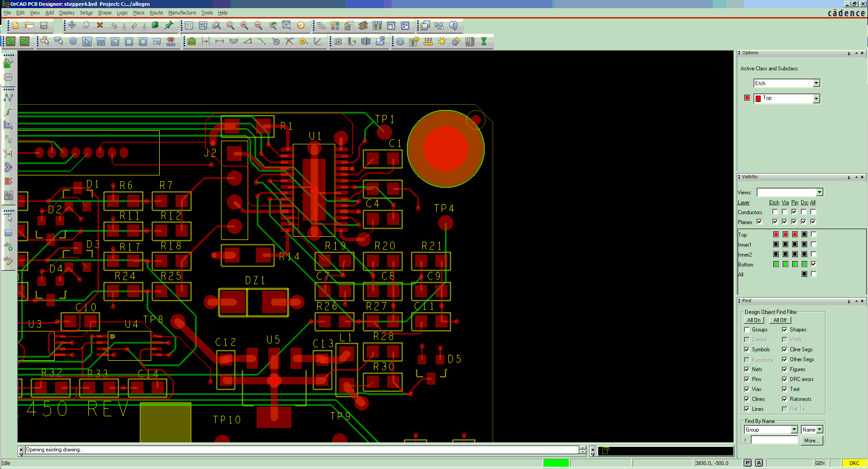Save the board with the save icon

(44, 26)
